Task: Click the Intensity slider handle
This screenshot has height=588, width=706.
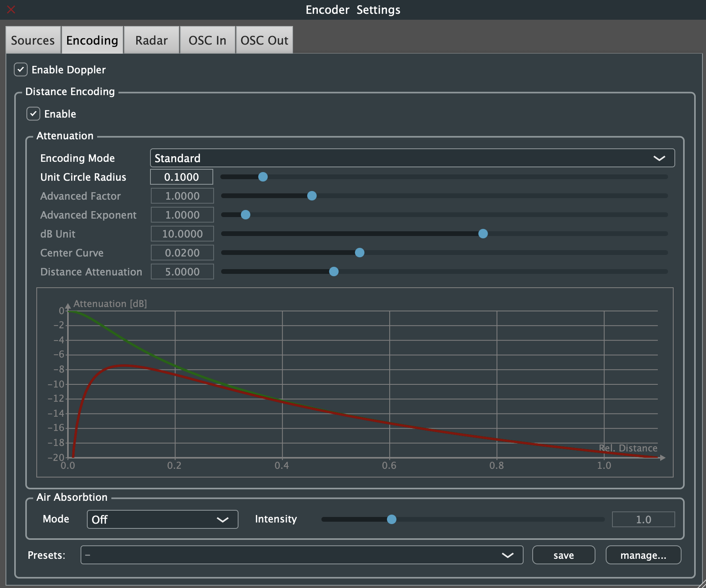Action: (x=391, y=519)
